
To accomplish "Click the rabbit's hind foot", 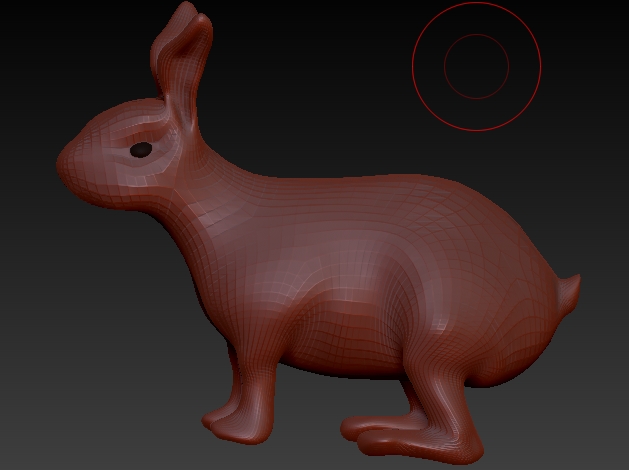I will [410, 440].
